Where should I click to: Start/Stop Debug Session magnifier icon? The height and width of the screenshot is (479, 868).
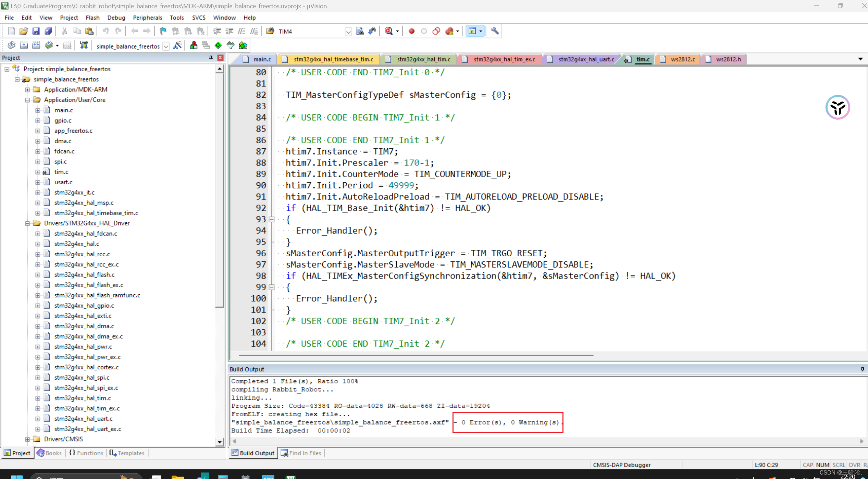pos(389,31)
